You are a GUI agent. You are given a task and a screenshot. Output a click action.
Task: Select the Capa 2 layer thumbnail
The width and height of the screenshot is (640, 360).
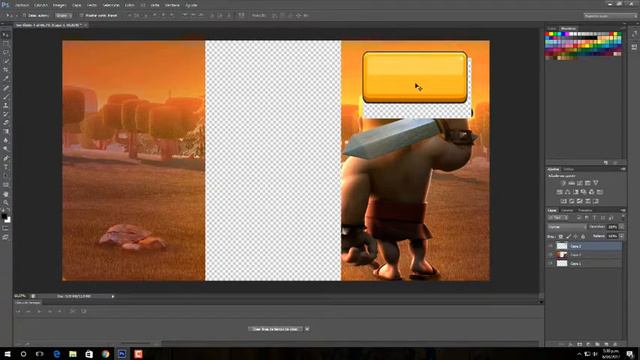[562, 255]
